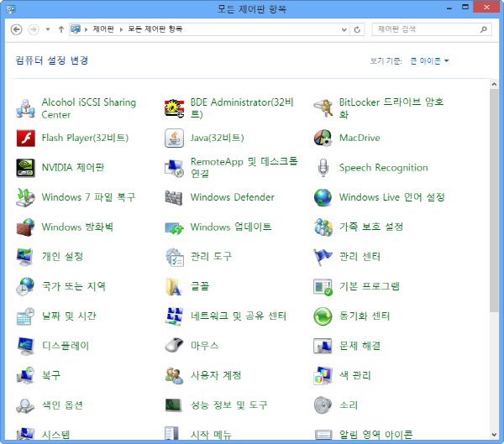The image size is (504, 444).
Task: Open the personalization (개인 설정) icon
Action: pyautogui.click(x=25, y=257)
